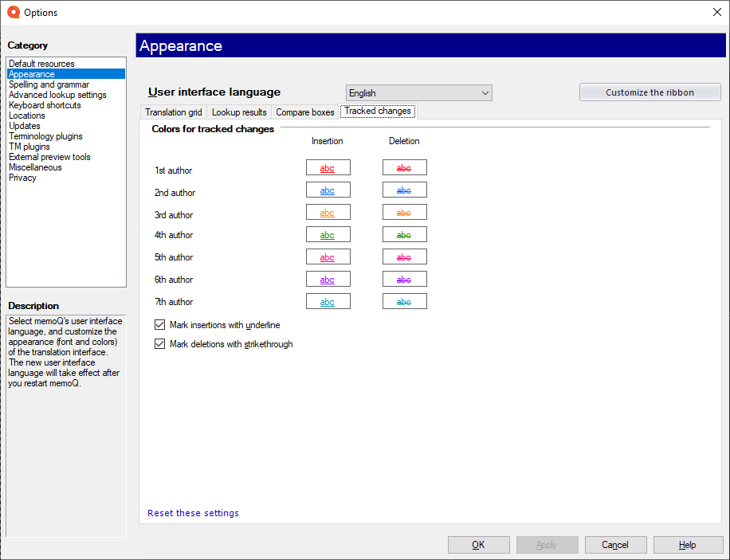Change 6th author insertion color

tap(328, 280)
